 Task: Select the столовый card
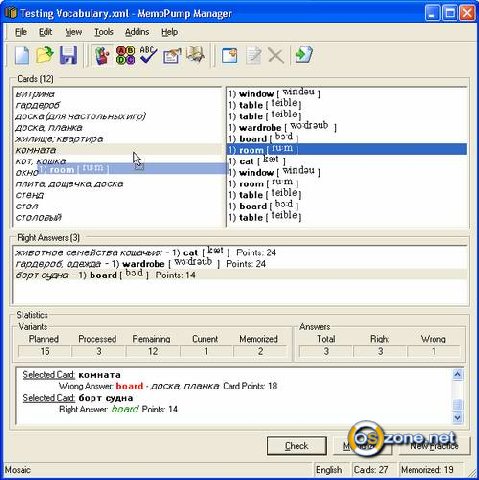[117, 217]
